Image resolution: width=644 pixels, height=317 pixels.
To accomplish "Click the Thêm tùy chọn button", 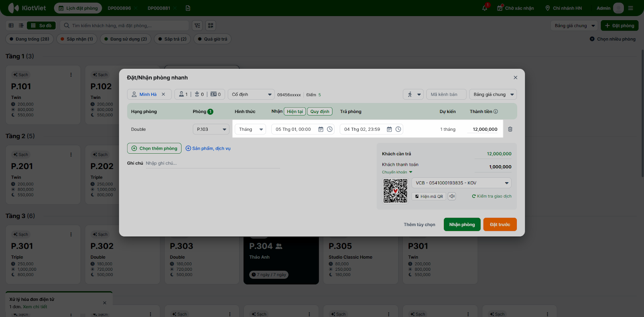I will pyautogui.click(x=419, y=224).
